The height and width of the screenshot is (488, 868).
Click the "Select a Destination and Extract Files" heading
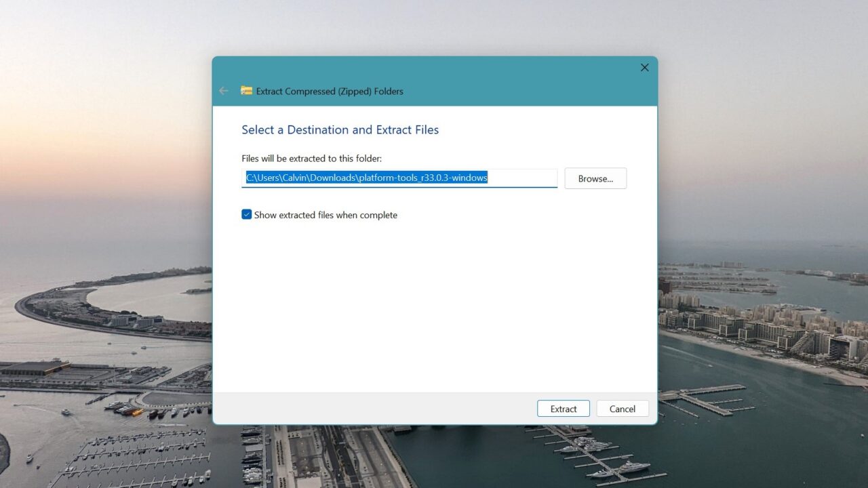[x=340, y=129]
